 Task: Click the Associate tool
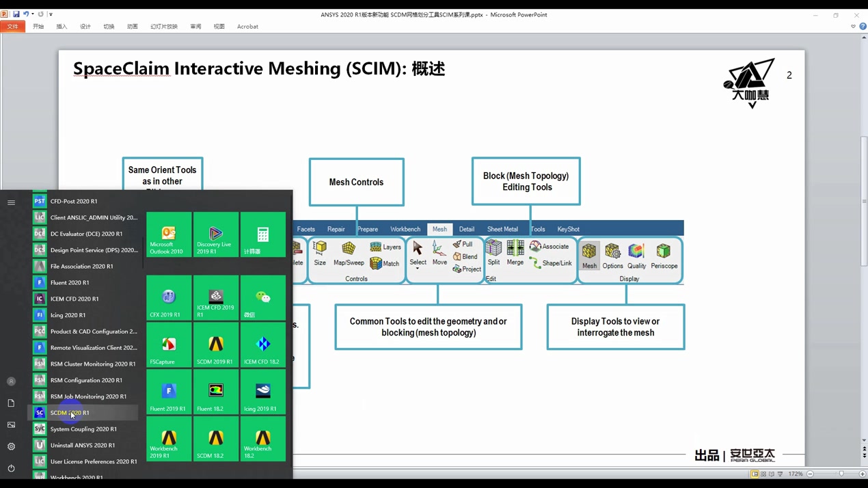[x=550, y=246]
